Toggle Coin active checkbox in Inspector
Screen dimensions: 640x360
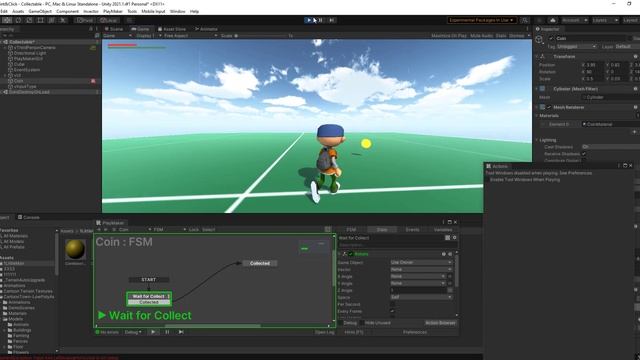click(551, 38)
